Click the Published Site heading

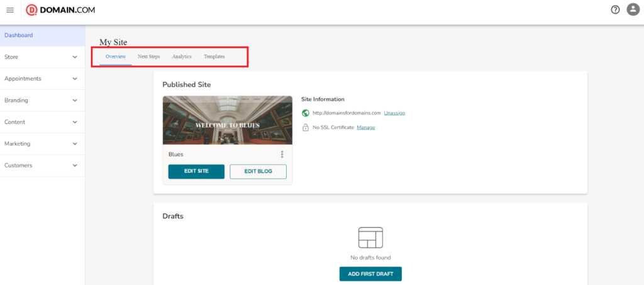point(186,84)
